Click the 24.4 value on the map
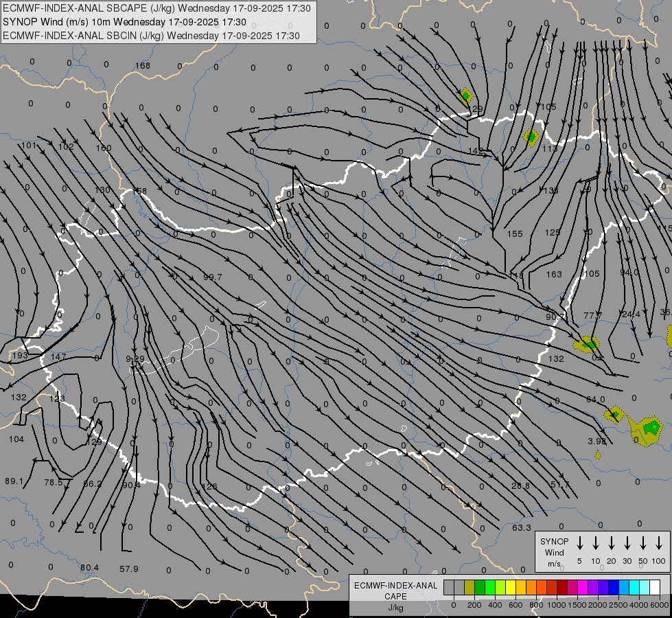Screen dimensions: 672x618 [631, 314]
